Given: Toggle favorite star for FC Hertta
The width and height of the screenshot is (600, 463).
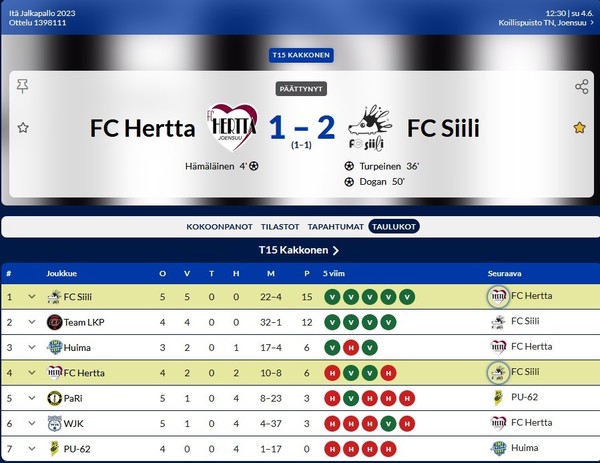Looking at the screenshot, I should 23,127.
